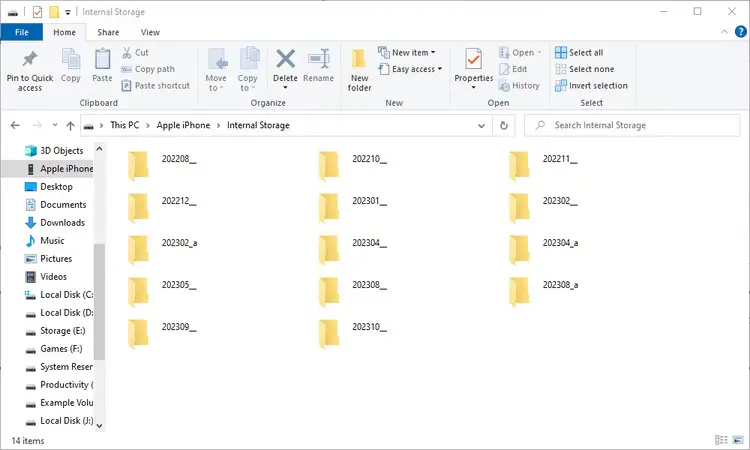Screen dimensions: 750x450
Task: Select the 202210__ folder
Action: (x=353, y=165)
